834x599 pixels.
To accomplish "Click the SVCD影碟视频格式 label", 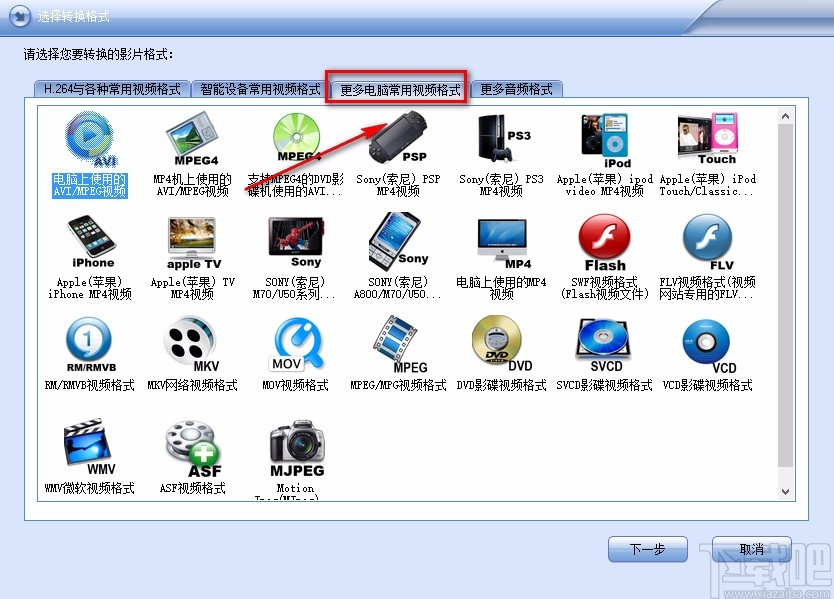I will (x=604, y=385).
